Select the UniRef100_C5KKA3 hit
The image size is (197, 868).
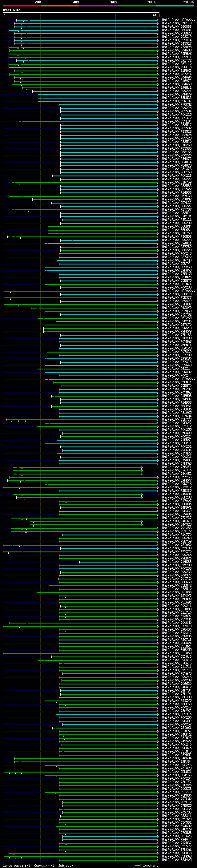point(177,856)
